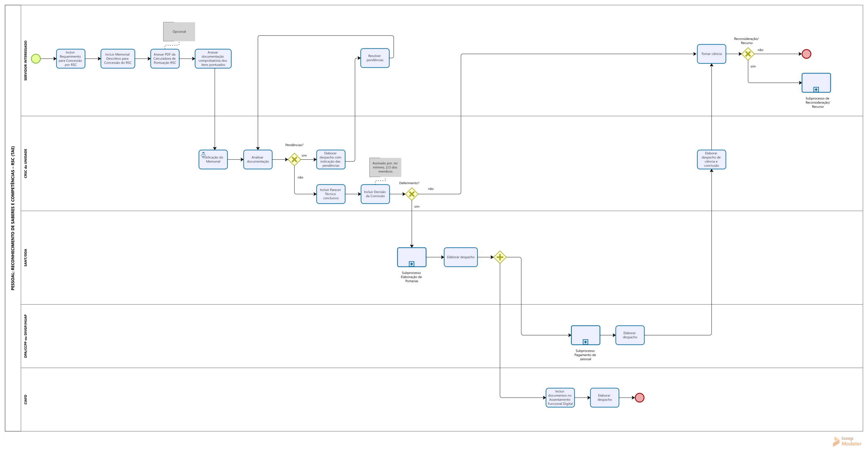Screen dimensions: 868x469
Task: Select task 'Incluir Requerimento para Concessão por RSC'
Action: click(71, 59)
